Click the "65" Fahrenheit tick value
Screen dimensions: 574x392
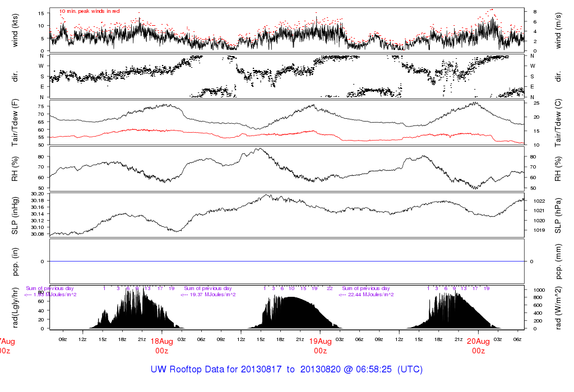pos(40,122)
